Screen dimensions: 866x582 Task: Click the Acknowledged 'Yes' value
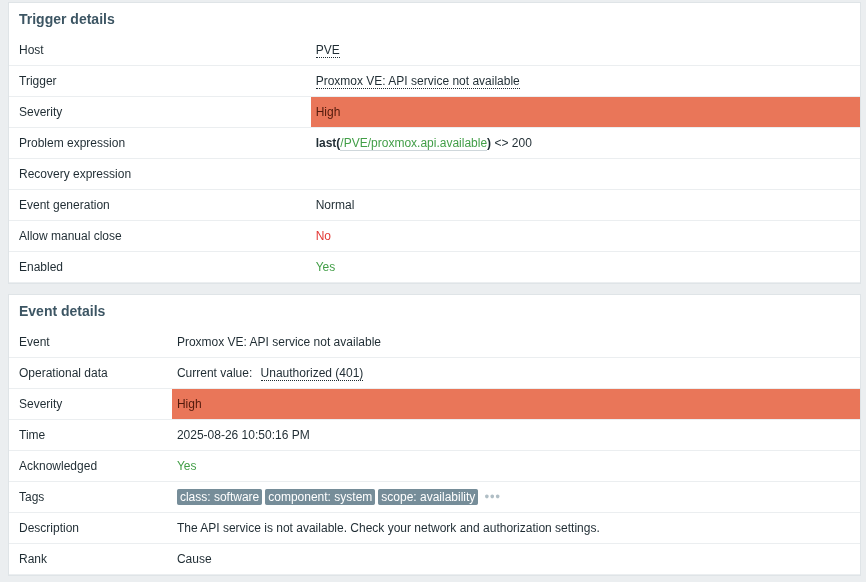click(x=187, y=466)
